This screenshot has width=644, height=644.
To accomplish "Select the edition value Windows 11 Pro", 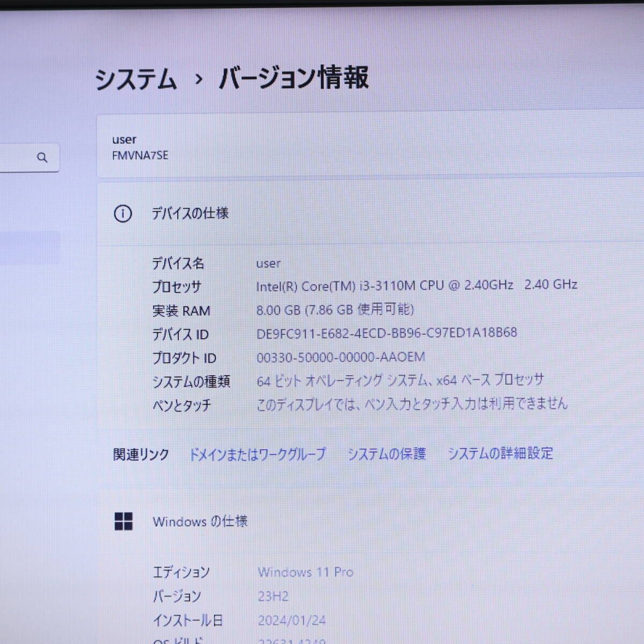I will point(305,572).
